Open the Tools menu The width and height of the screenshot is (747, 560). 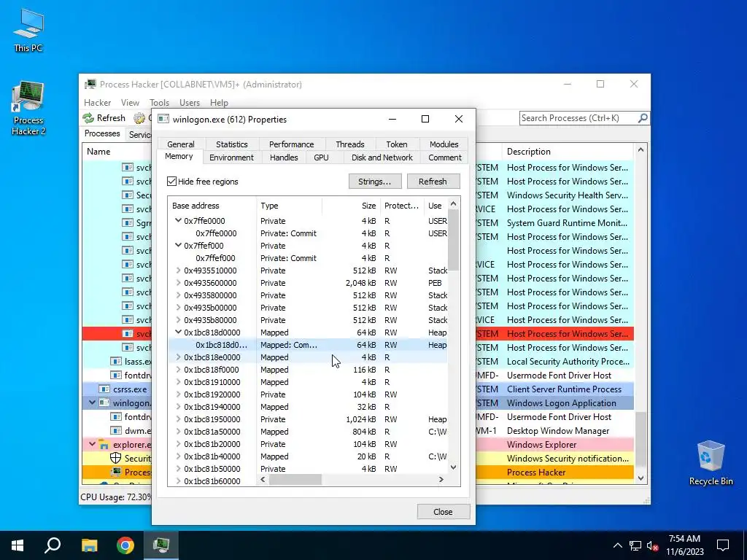tap(159, 103)
